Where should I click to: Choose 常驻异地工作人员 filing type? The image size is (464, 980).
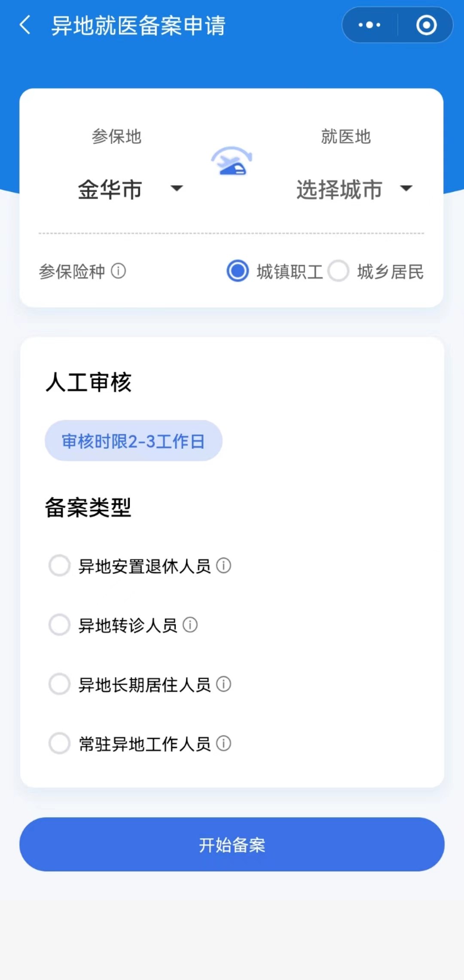point(59,743)
